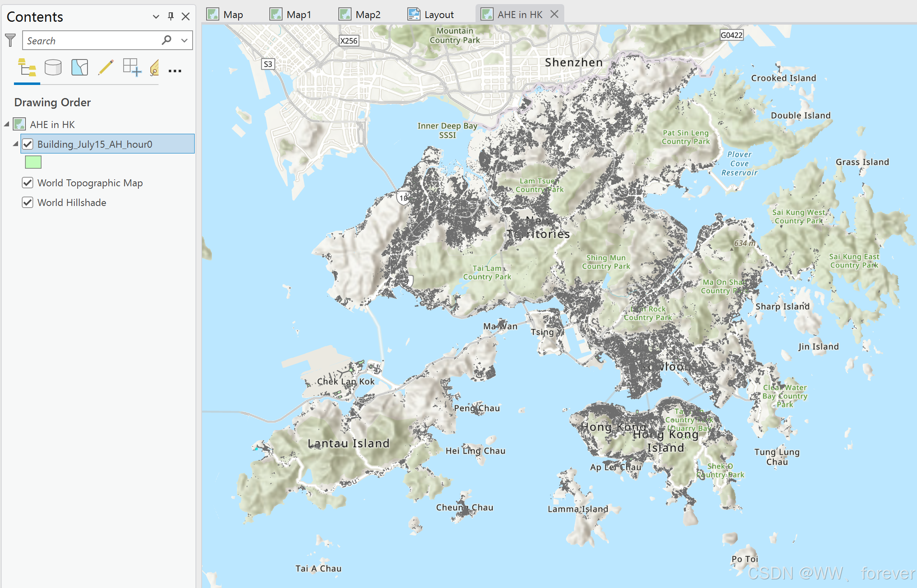917x588 pixels.
Task: Open the search box dropdown arrow
Action: click(184, 40)
